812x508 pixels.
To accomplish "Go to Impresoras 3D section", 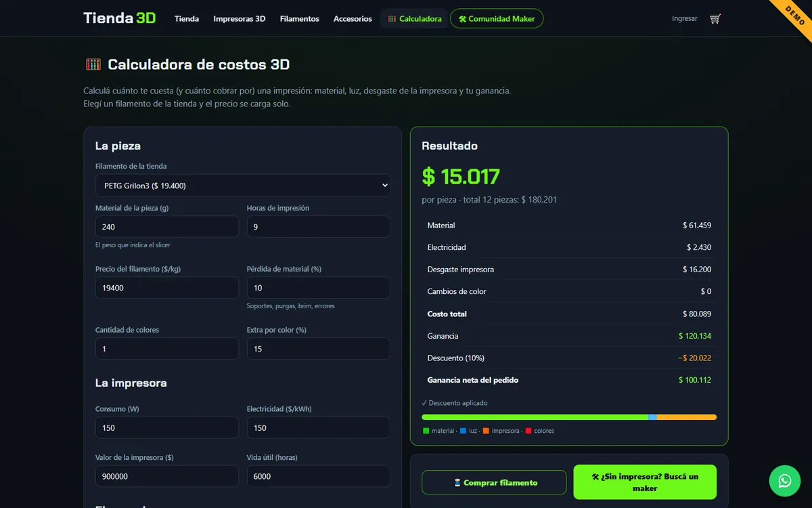I will click(240, 19).
